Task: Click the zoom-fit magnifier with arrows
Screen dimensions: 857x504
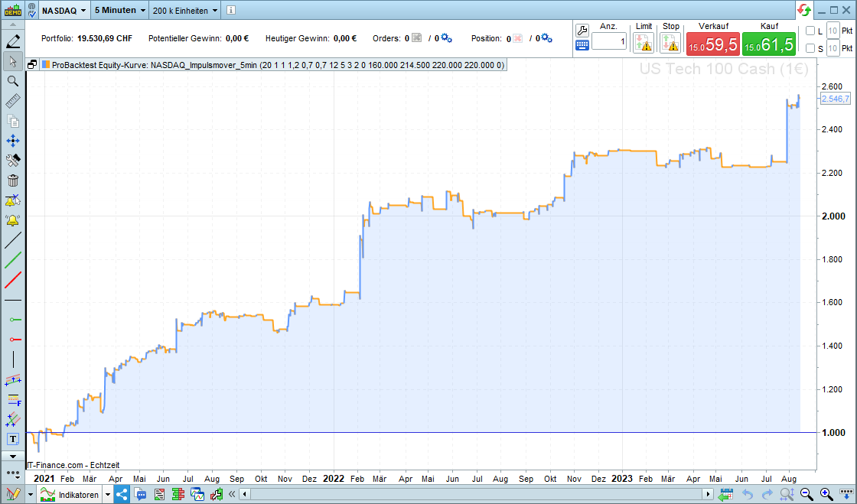Action: [787, 495]
